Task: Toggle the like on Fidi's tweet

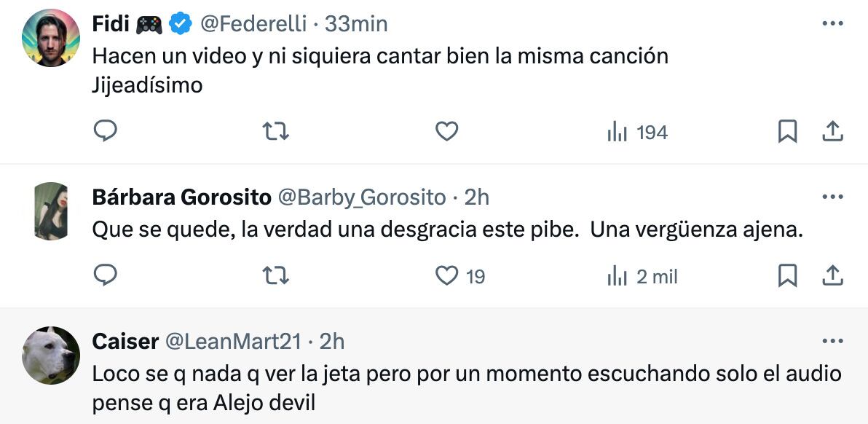Action: [446, 132]
